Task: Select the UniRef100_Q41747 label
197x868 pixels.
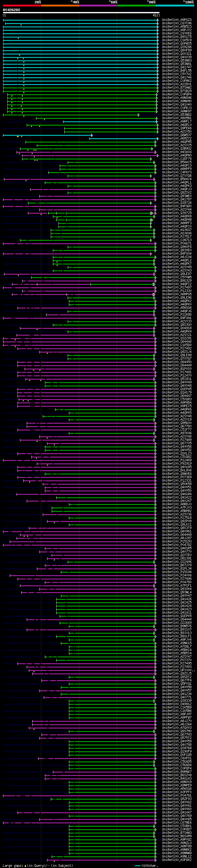Action: pyautogui.click(x=176, y=67)
